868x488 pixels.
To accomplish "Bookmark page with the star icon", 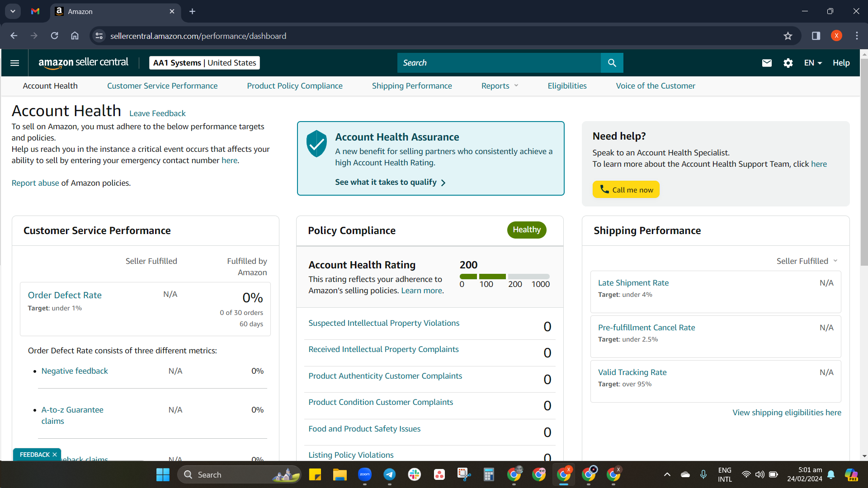I will [x=788, y=36].
